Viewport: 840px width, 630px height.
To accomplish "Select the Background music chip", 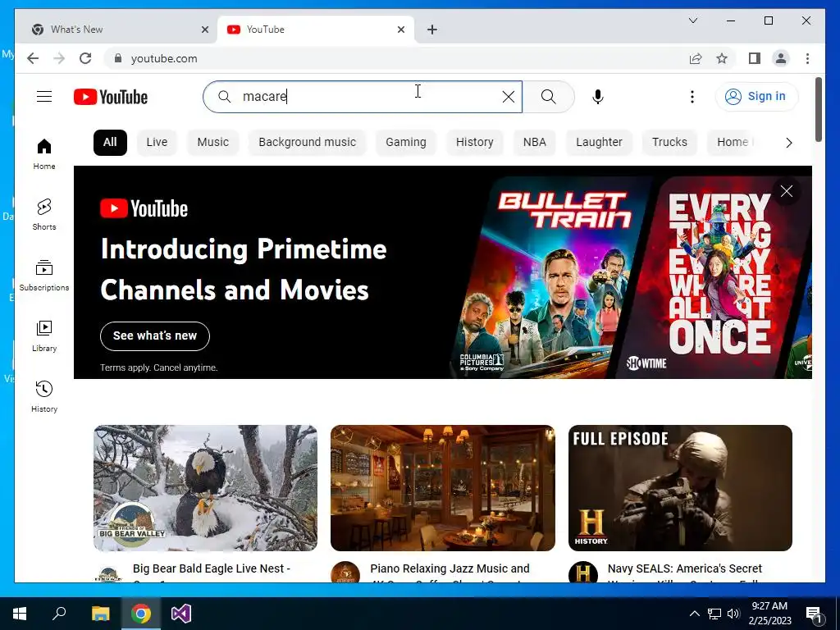I will tap(307, 143).
